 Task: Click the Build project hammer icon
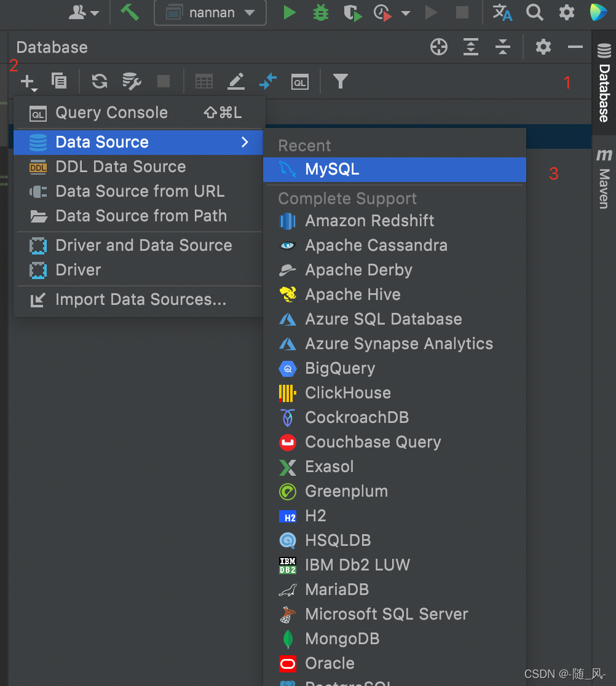coord(130,12)
